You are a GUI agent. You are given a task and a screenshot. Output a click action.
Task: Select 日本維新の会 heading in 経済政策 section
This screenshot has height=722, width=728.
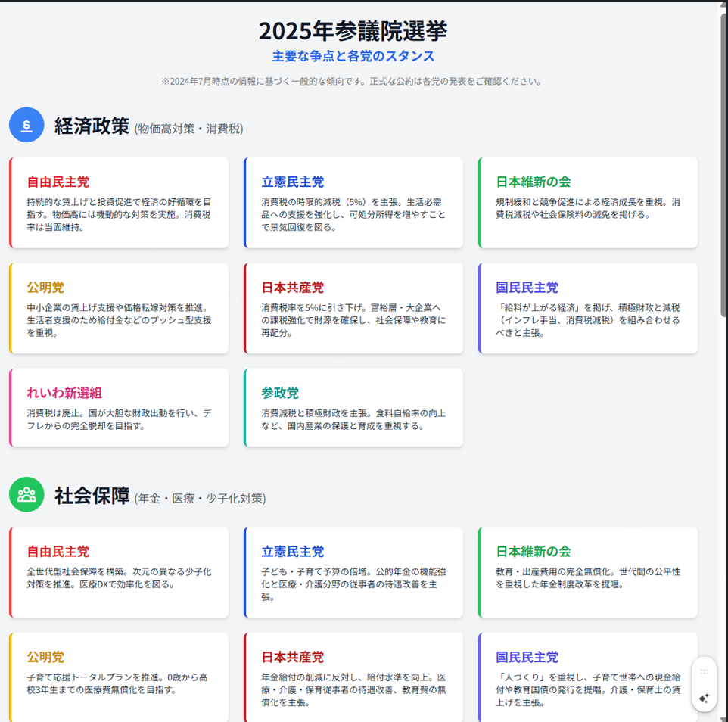coord(534,182)
